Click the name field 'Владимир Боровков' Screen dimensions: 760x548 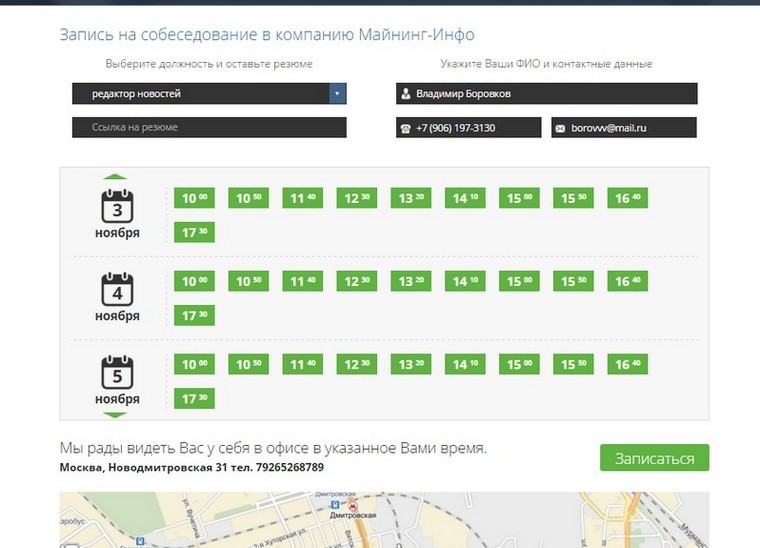[547, 94]
